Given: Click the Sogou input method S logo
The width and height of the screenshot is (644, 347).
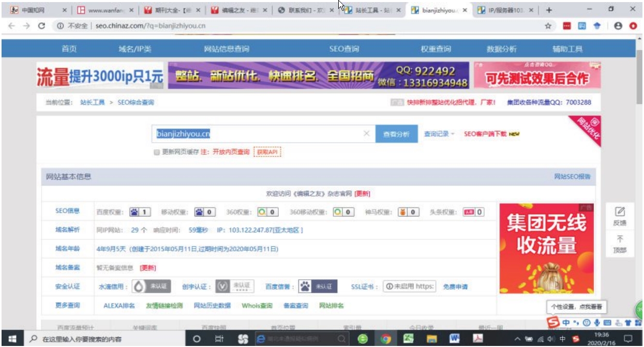Looking at the screenshot, I should point(553,323).
